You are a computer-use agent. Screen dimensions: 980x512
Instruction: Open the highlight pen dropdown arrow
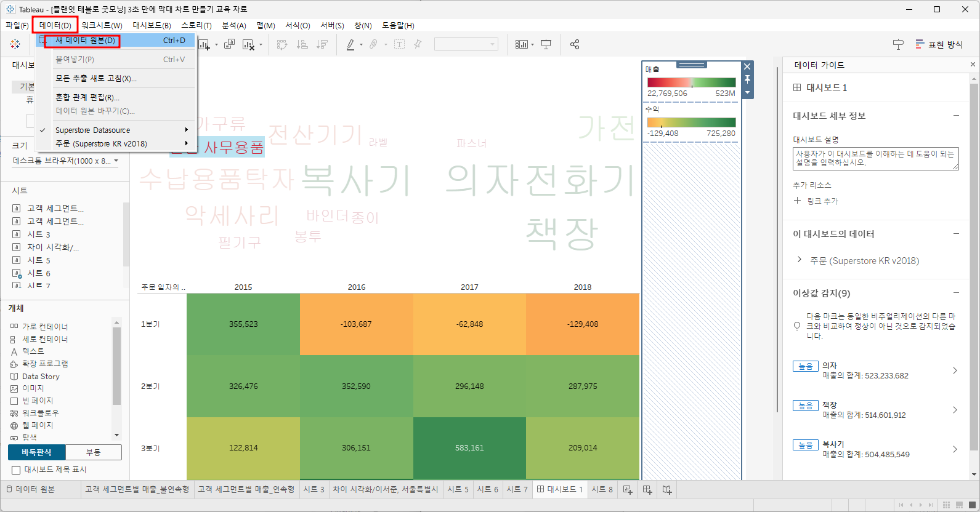pyautogui.click(x=361, y=44)
